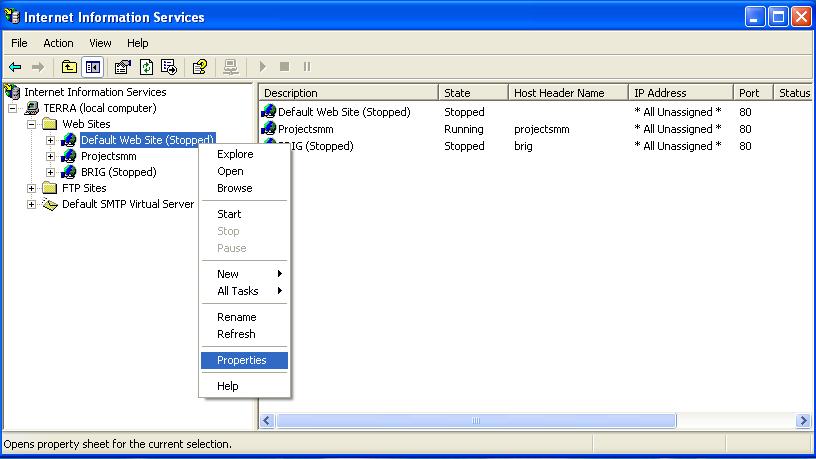
Task: Expand the Default Web Site (Stopped) node
Action: (50, 141)
